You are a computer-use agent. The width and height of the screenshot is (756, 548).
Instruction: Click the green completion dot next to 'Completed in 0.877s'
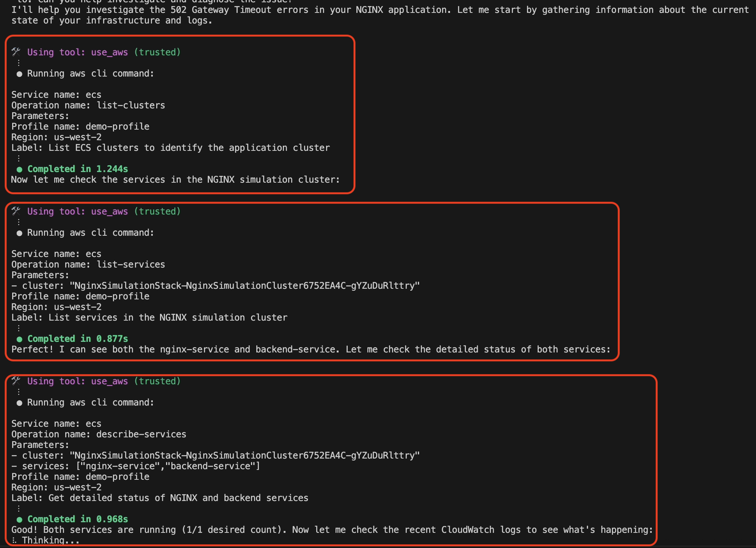pos(19,339)
